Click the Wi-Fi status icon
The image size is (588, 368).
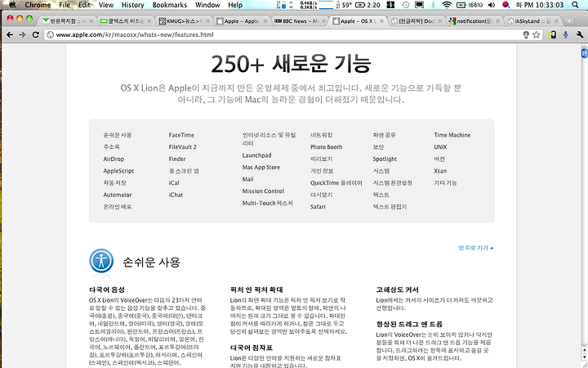click(446, 5)
